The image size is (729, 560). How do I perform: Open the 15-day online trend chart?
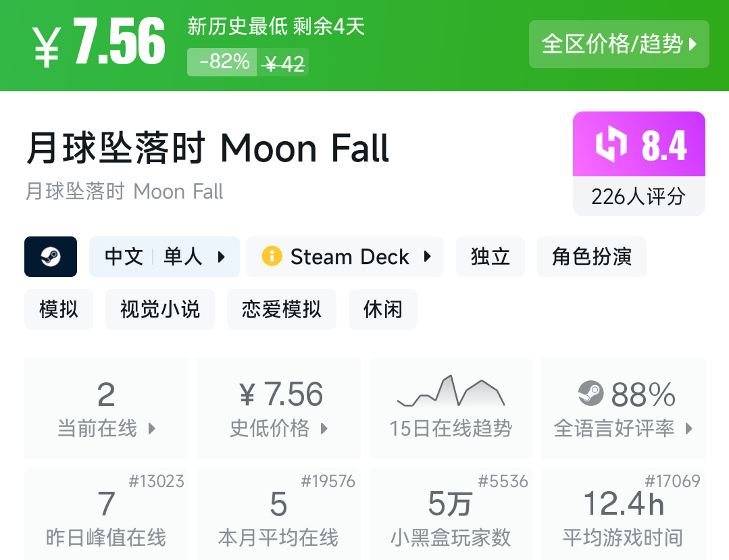[x=451, y=408]
